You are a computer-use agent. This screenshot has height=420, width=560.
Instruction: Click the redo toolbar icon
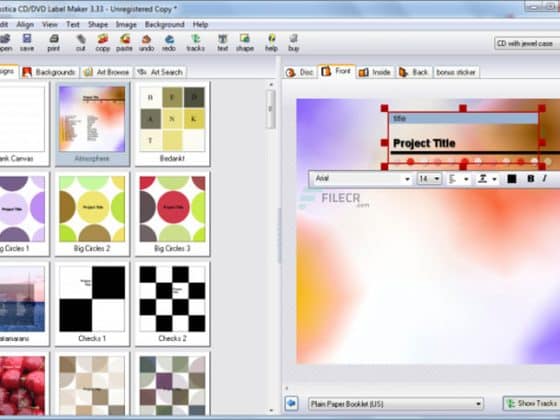(169, 42)
